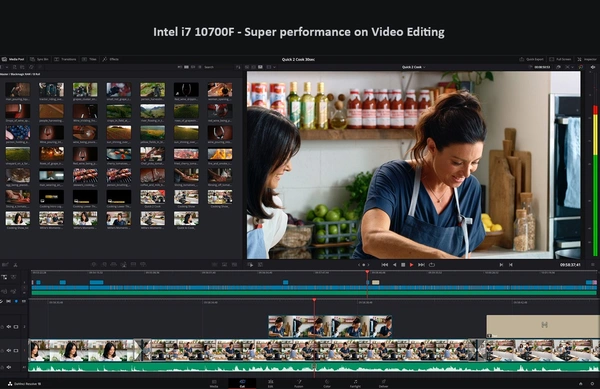Viewport: 600px width, 389px height.
Task: Open the viewer options menu beside timecode
Action: (593, 265)
